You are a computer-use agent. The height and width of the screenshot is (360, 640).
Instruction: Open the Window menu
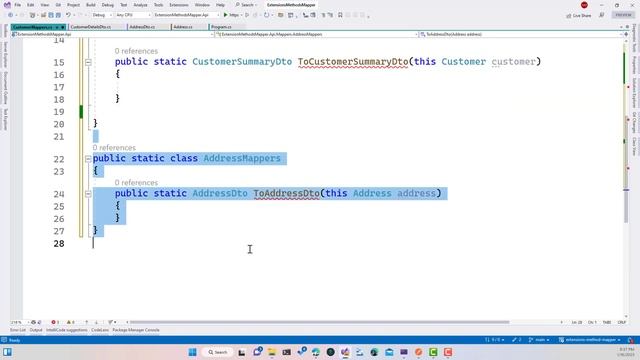(202, 5)
